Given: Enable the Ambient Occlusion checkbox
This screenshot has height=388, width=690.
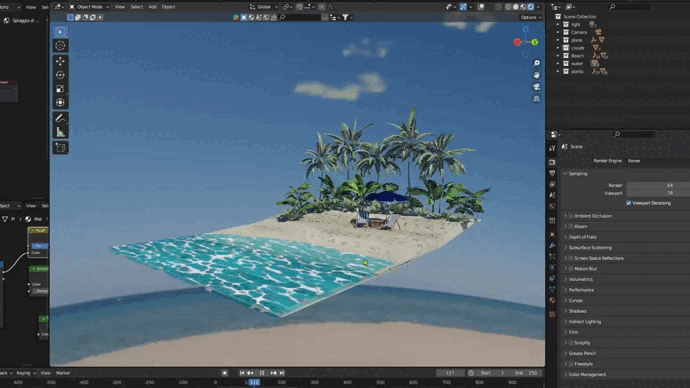Looking at the screenshot, I should click(571, 216).
